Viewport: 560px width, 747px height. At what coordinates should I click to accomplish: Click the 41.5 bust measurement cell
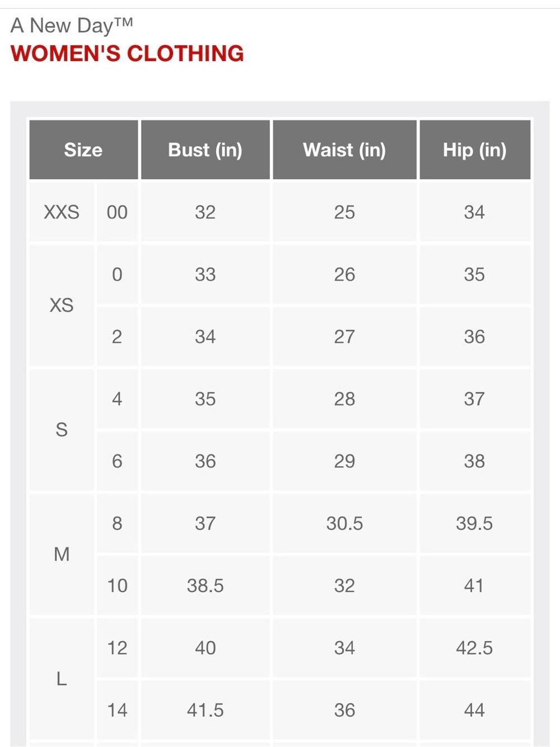pos(205,710)
